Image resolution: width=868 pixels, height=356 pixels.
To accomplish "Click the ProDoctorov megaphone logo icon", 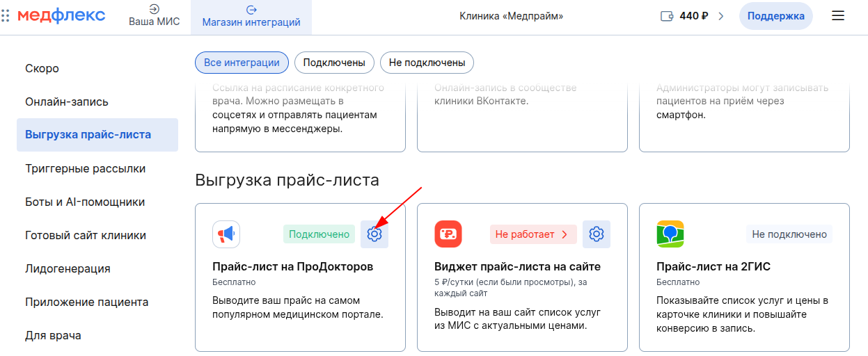I will coord(226,234).
